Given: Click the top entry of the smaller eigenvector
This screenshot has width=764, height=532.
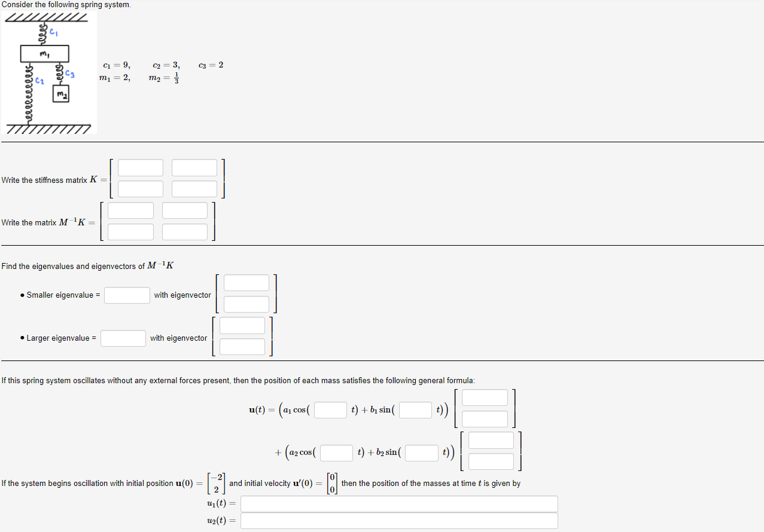Looking at the screenshot, I should [246, 282].
